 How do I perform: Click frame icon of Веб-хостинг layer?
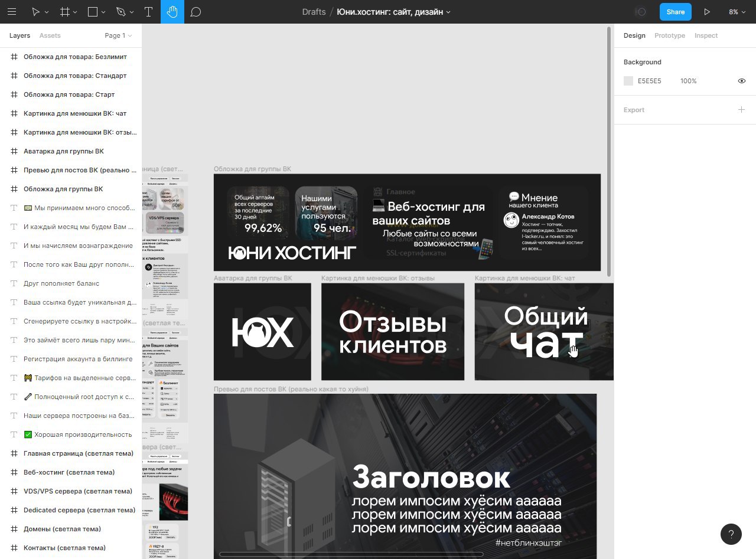point(14,472)
